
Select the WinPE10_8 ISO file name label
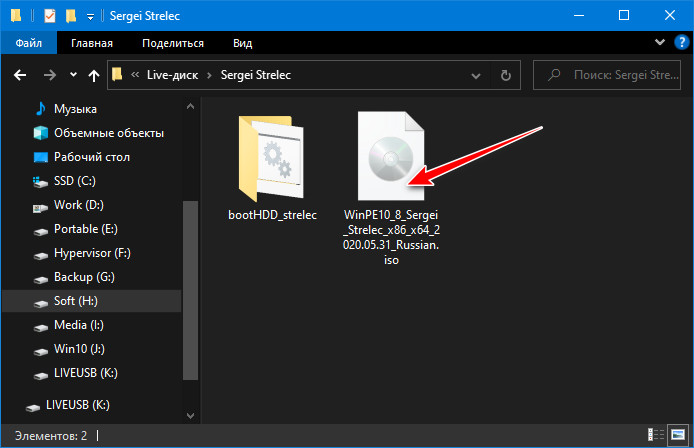391,237
